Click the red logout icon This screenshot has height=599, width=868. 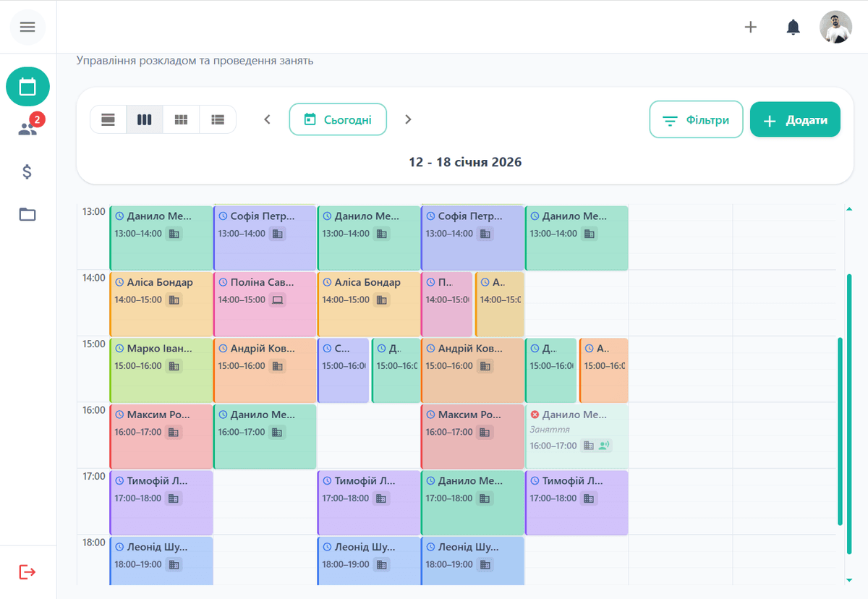pos(27,572)
